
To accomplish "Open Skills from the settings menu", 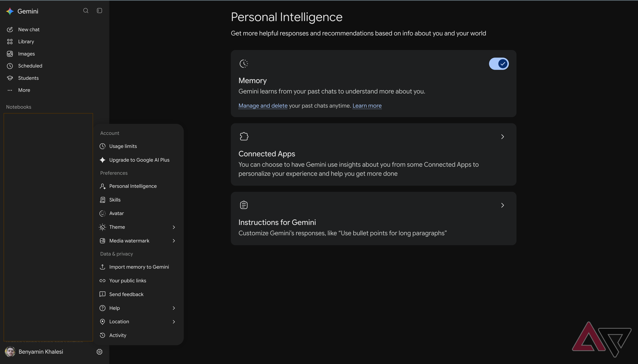I will point(138,200).
